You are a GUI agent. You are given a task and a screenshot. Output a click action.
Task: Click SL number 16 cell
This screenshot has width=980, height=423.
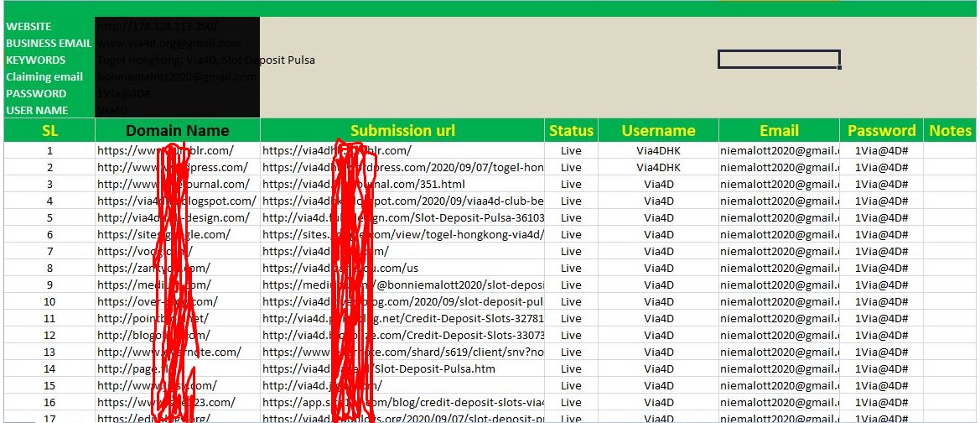(49, 402)
